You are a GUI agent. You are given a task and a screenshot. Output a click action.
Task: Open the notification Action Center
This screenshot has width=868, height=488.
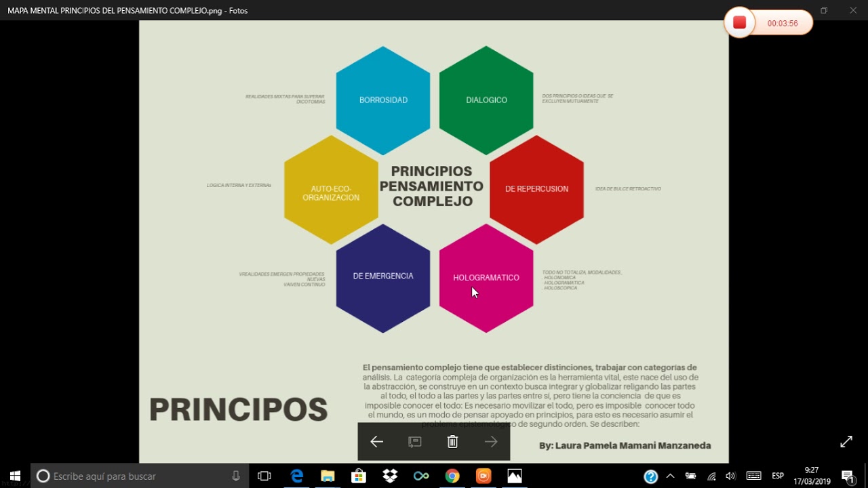[x=848, y=476]
